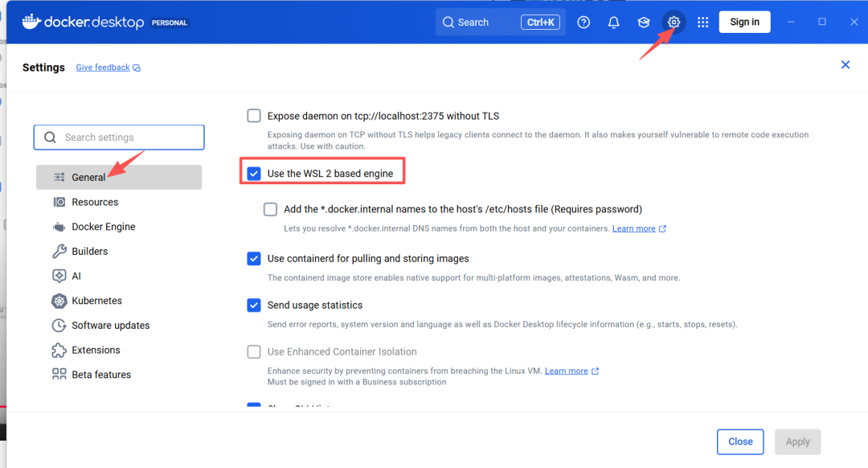This screenshot has width=868, height=468.
Task: Open the apps grid icon
Action: 702,23
